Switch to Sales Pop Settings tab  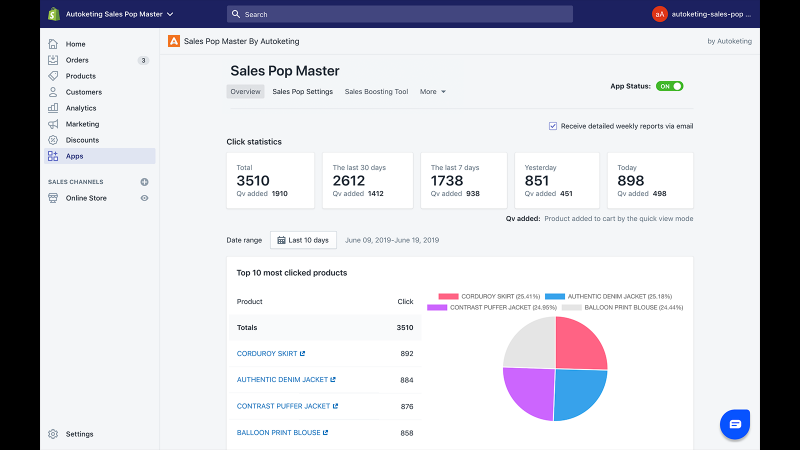303,92
